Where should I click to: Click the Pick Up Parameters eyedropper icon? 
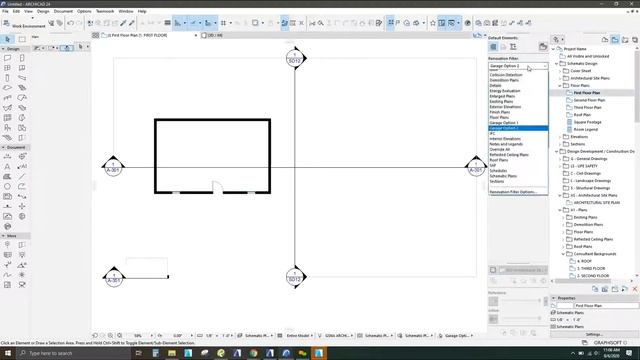point(123,23)
